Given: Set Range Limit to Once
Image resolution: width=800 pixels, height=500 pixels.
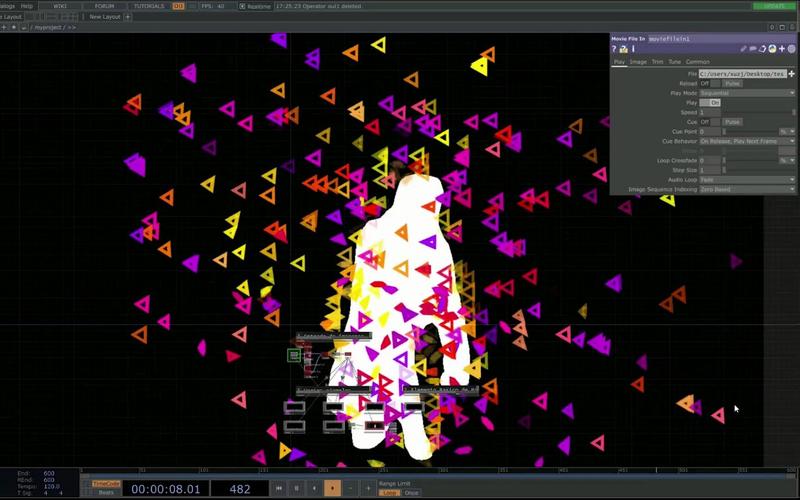Looking at the screenshot, I should [411, 493].
